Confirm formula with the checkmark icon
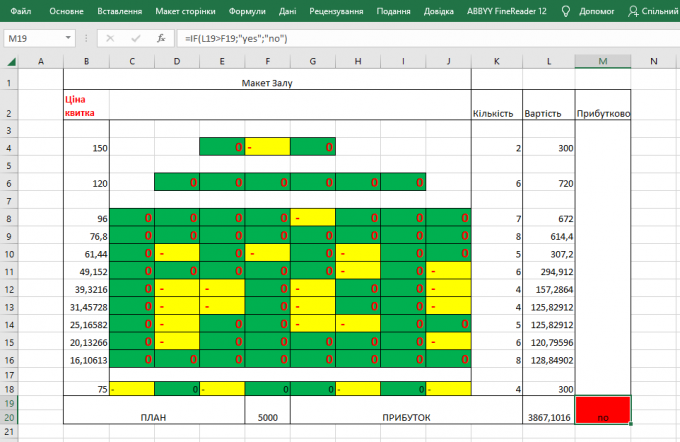 click(x=136, y=39)
